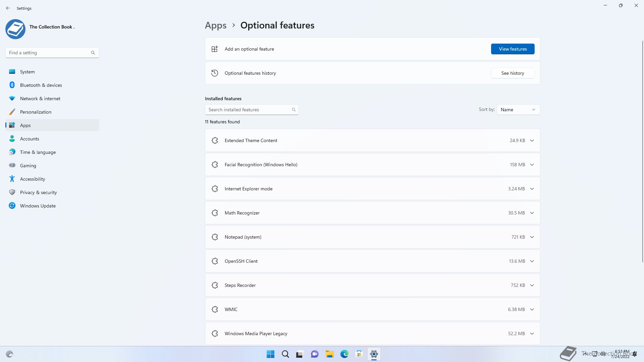Click the Time & language globe icon

tap(12, 152)
